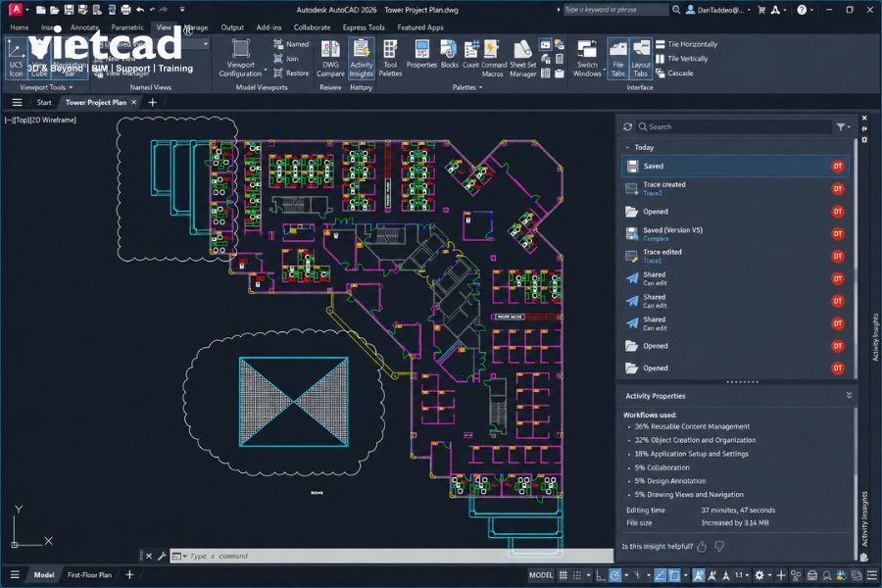Click the activity list vertical scrollbar

856,259
